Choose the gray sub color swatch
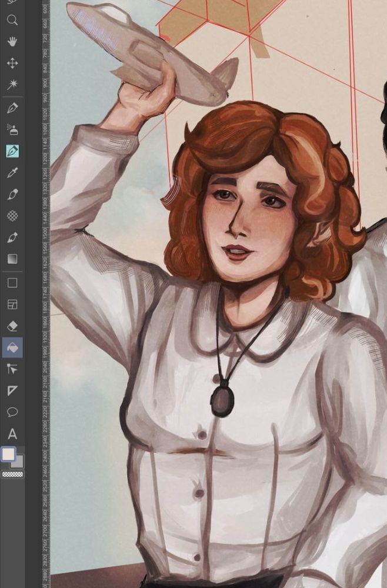The image size is (387, 588). pos(18,463)
